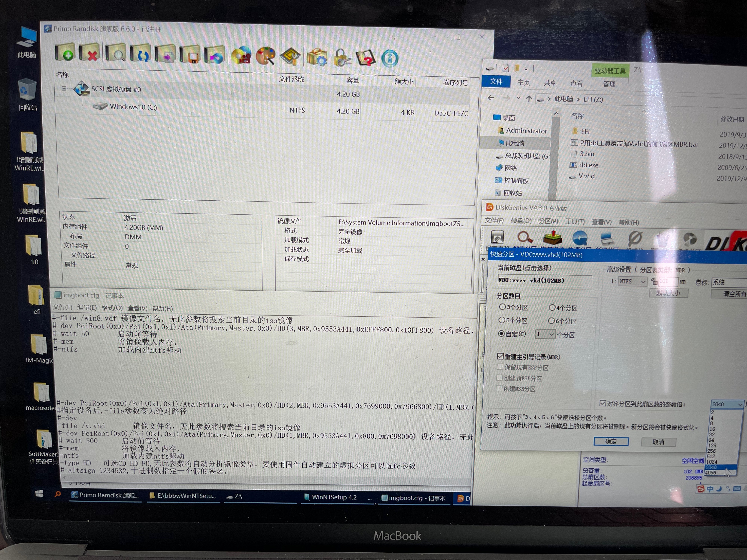
Task: Click the 此电脑 desktop icon
Action: 27,42
